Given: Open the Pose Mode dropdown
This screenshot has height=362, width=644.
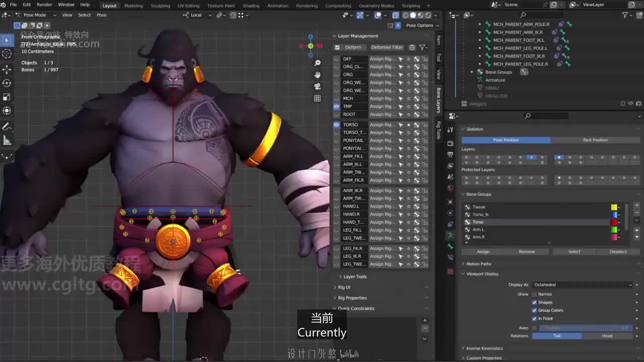Looking at the screenshot, I should 35,15.
